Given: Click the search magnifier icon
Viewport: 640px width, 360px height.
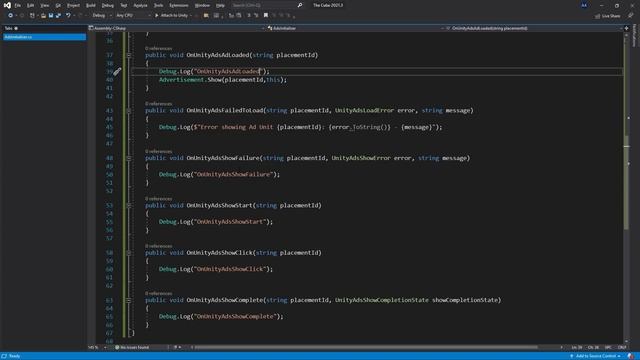Looking at the screenshot, I should pos(300,5).
